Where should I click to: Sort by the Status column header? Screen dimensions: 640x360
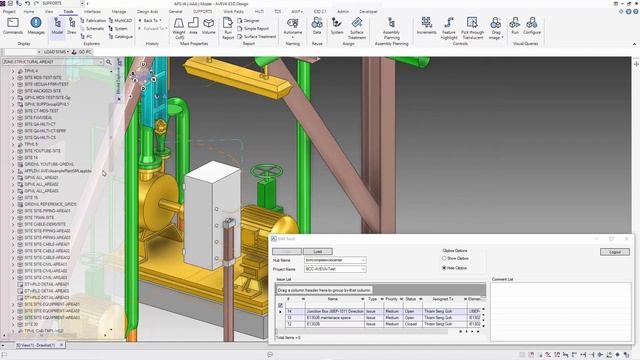pyautogui.click(x=411, y=299)
